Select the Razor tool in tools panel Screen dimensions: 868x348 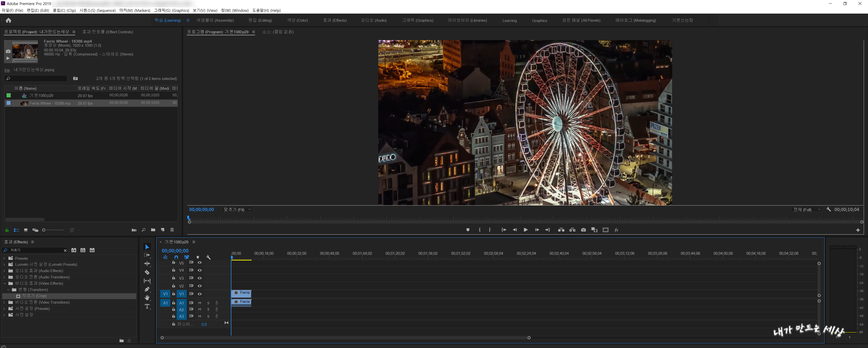pyautogui.click(x=147, y=272)
